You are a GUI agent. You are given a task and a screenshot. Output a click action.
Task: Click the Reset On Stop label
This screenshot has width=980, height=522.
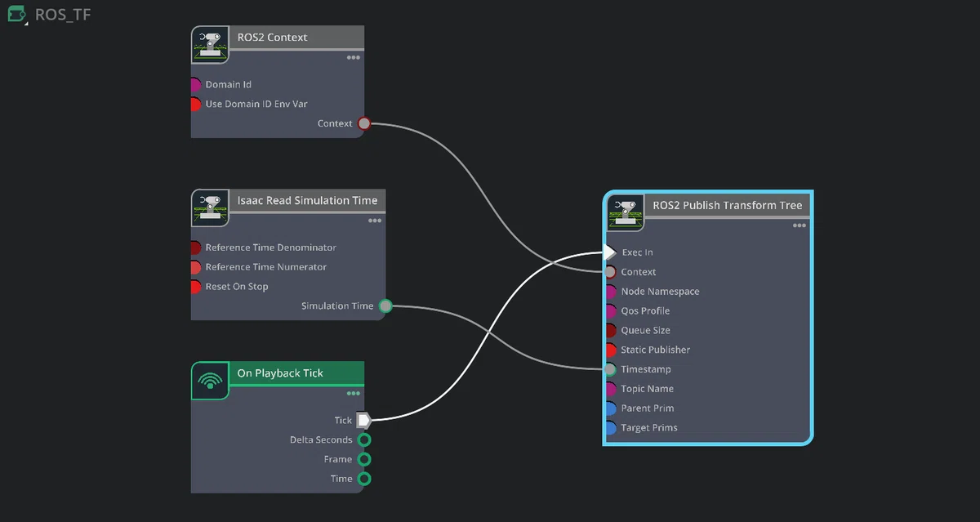pyautogui.click(x=237, y=287)
